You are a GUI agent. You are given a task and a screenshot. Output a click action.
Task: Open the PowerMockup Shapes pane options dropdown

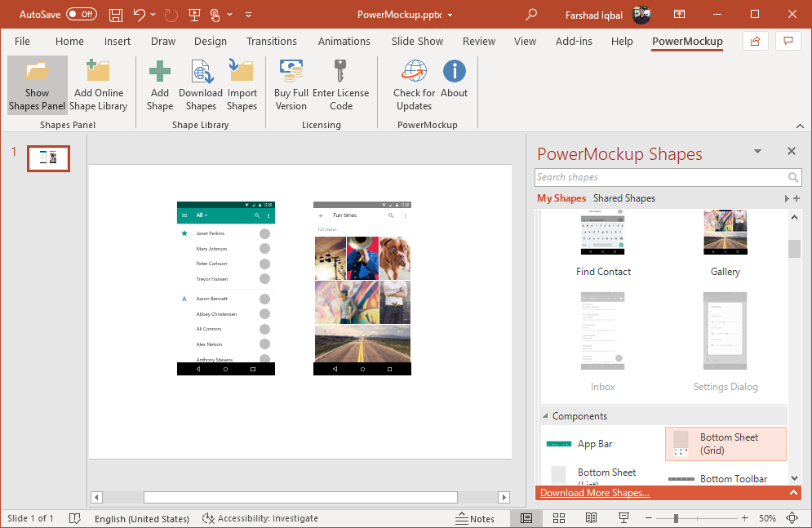757,152
